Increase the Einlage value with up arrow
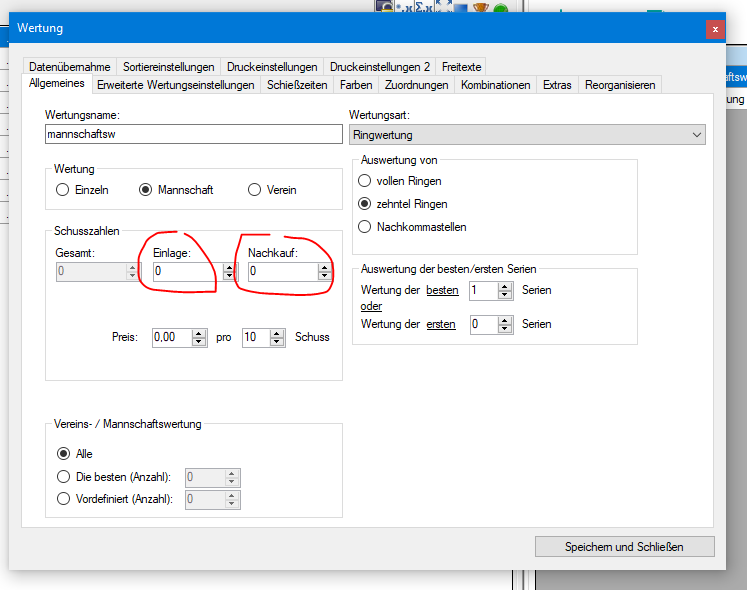747x590 pixels. click(228, 267)
